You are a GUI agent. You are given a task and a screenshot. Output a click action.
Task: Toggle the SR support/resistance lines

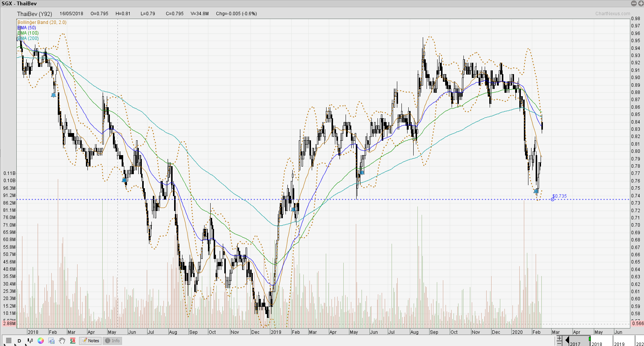(73, 341)
